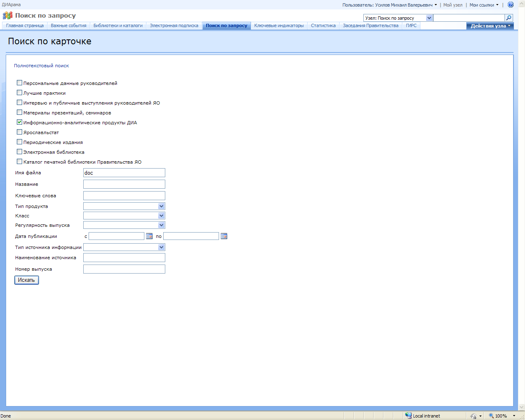Click the search magnifier icon in header

point(509,18)
